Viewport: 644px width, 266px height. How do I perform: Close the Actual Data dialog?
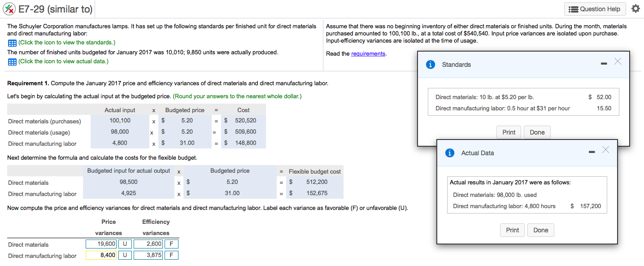[606, 150]
